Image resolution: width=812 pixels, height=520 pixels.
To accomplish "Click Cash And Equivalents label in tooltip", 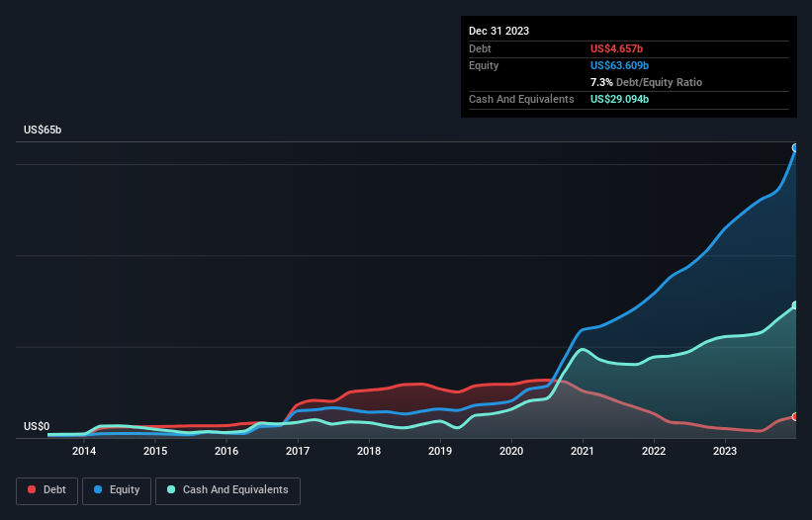I will tap(521, 99).
